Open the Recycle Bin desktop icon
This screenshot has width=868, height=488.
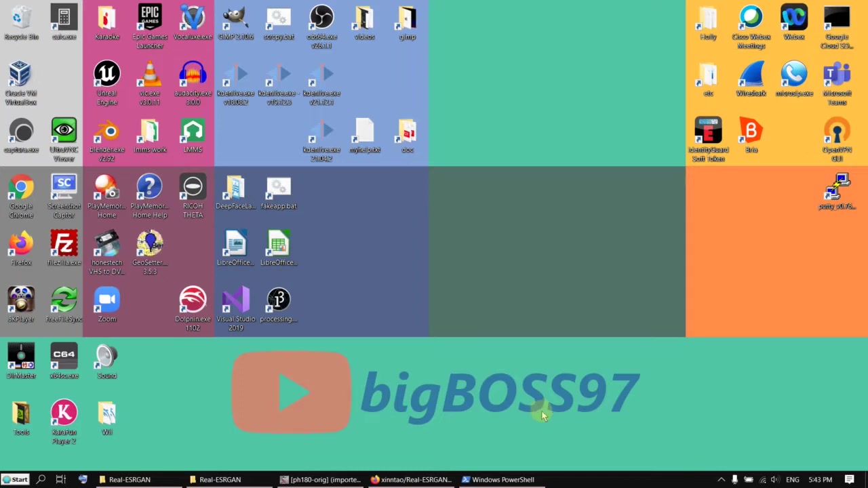point(21,23)
